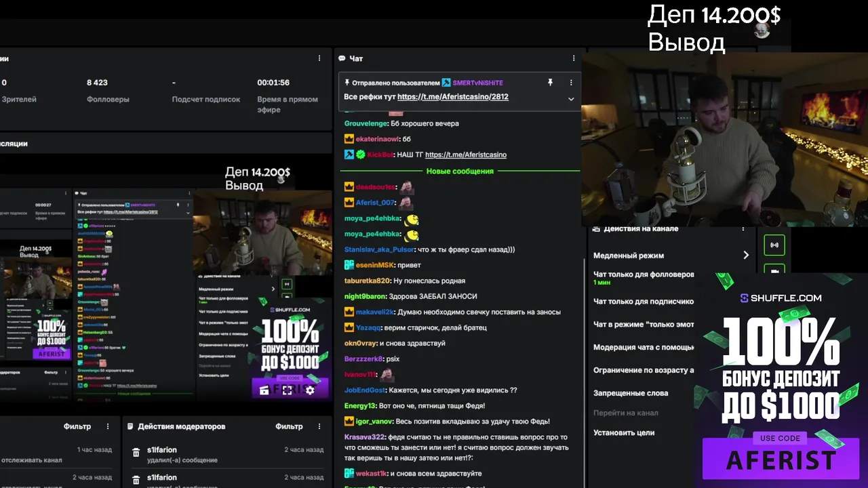Image resolution: width=868 pixels, height=488 pixels.
Task: Click the badge beside wekast1k
Action: tap(349, 473)
